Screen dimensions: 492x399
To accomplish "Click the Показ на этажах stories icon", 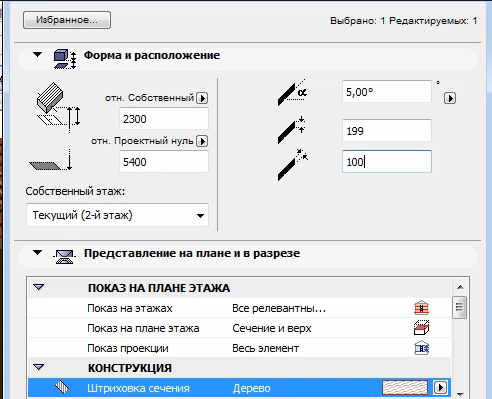I will tap(421, 308).
